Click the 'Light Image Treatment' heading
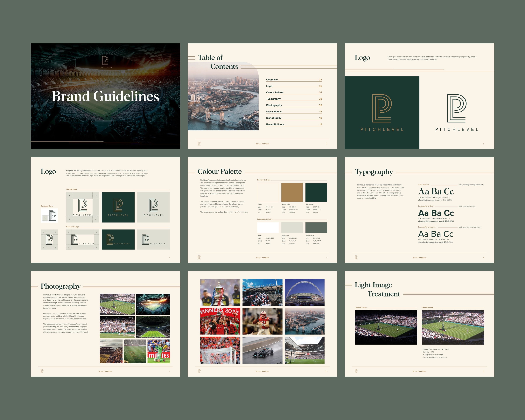525x420 pixels. click(377, 289)
